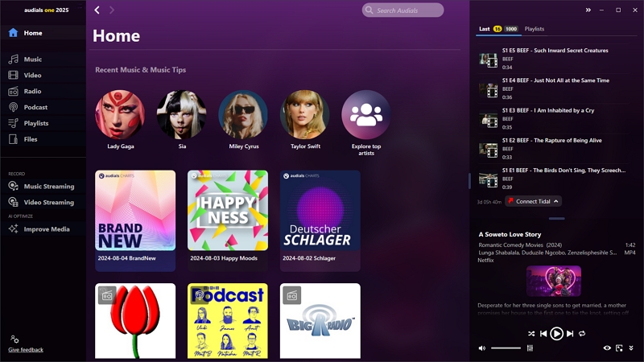Open the 2024-08-02 Schlager chart
This screenshot has width=644, height=362.
[320, 220]
